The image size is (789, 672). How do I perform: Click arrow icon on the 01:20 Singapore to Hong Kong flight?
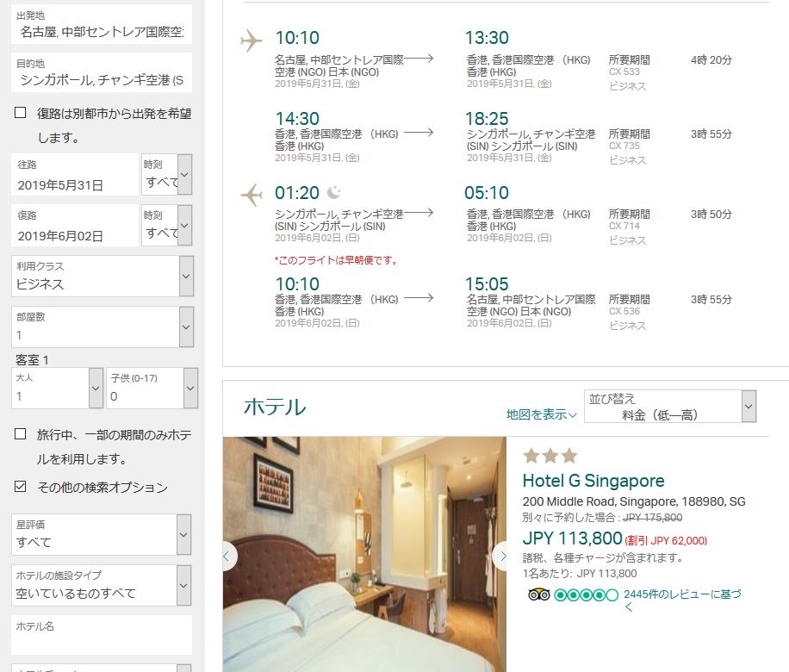click(x=419, y=213)
